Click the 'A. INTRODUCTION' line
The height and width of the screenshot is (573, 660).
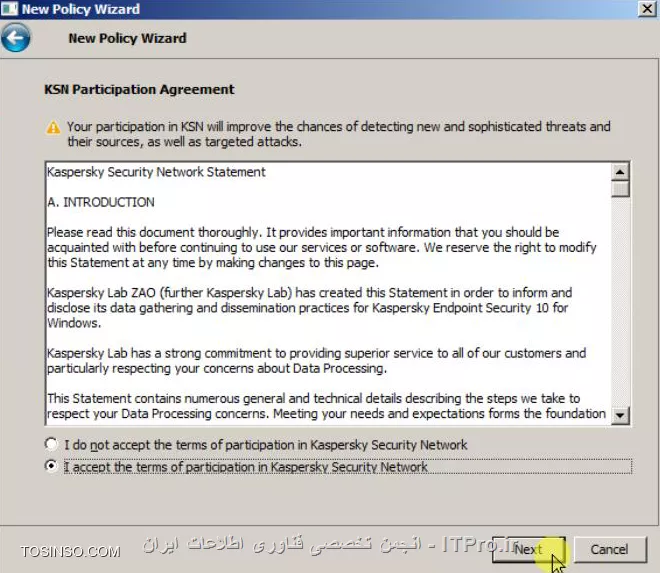(101, 202)
